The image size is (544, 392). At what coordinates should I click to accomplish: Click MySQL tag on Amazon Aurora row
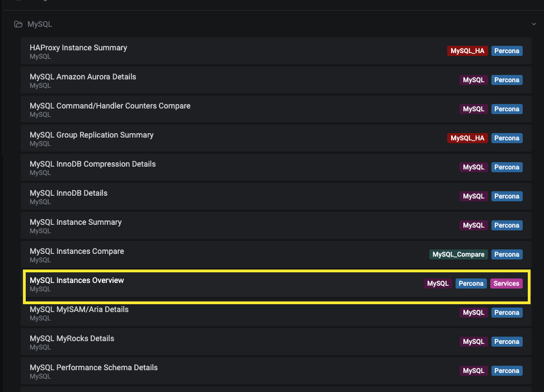tap(473, 80)
